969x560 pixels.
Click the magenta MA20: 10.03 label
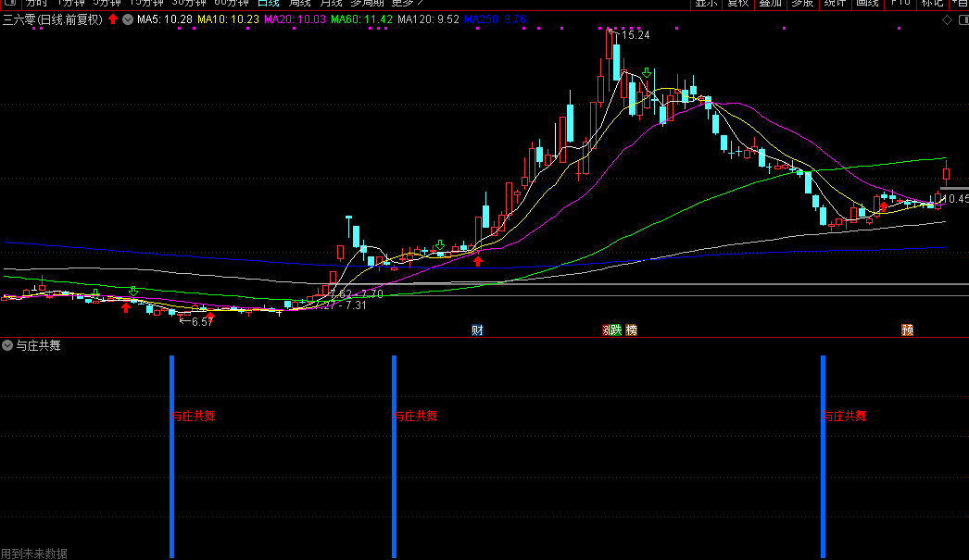[x=295, y=19]
